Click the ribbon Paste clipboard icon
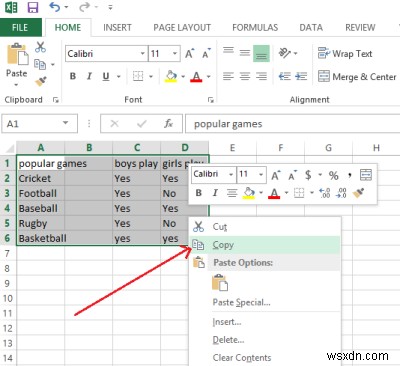The width and height of the screenshot is (400, 366). [x=17, y=54]
